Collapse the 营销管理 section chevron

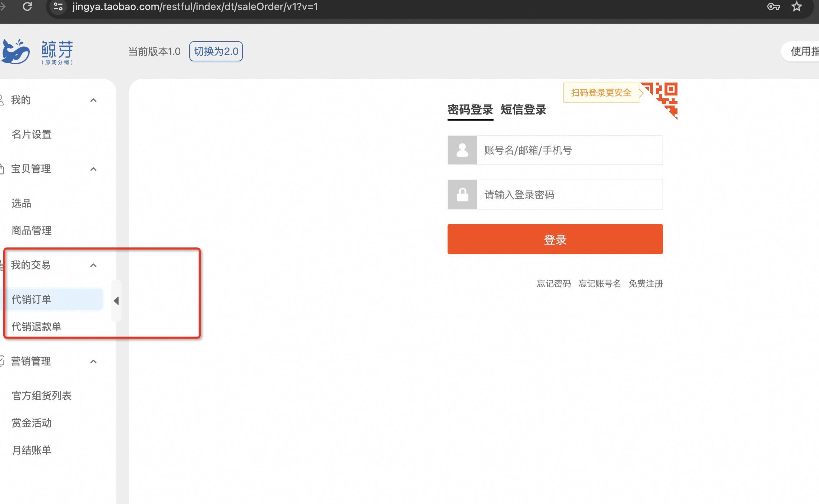[93, 361]
